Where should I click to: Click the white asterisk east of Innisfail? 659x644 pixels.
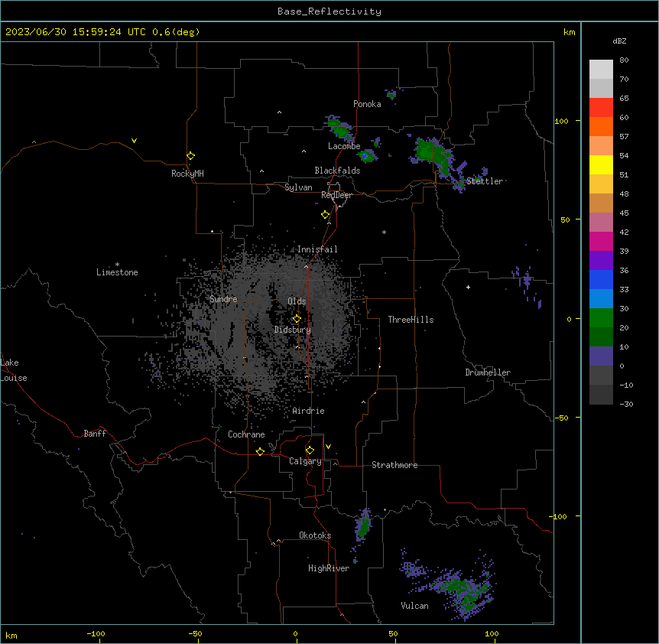[x=384, y=232]
